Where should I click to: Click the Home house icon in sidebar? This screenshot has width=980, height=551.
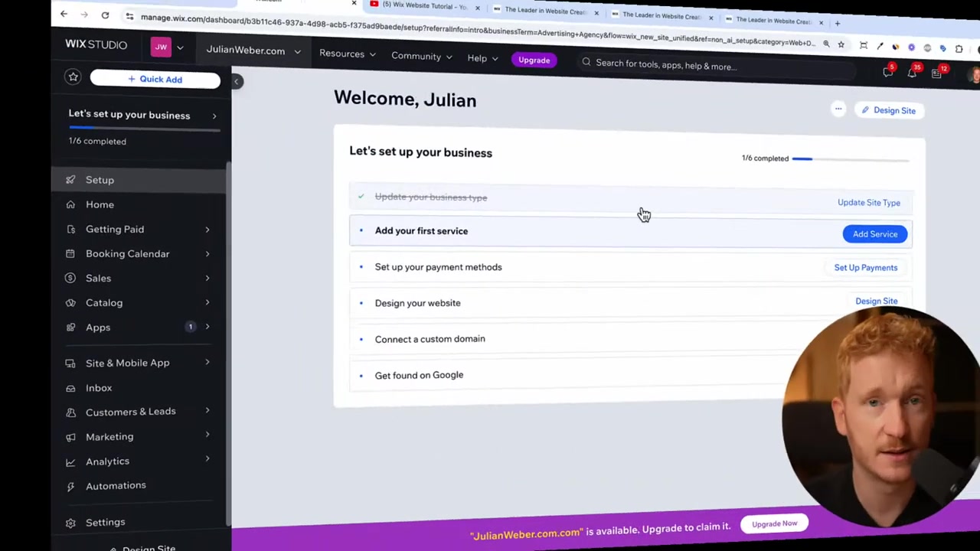point(70,204)
